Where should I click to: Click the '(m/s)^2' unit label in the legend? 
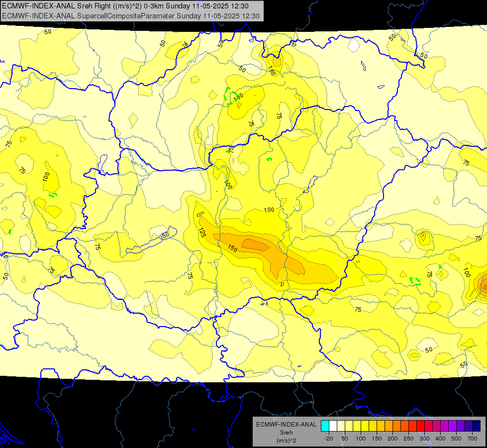287,441
